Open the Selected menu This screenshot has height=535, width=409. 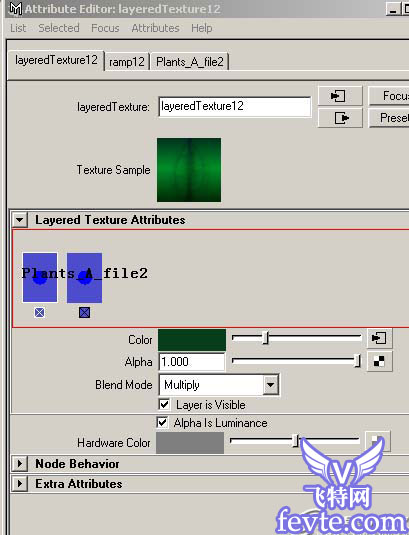point(59,28)
